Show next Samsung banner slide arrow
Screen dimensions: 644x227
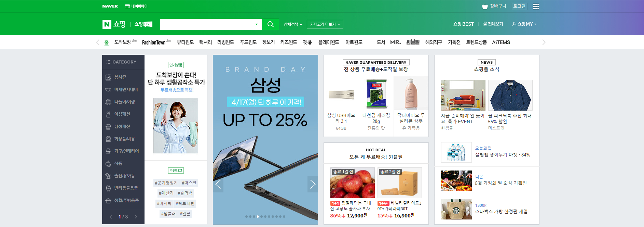(313, 184)
